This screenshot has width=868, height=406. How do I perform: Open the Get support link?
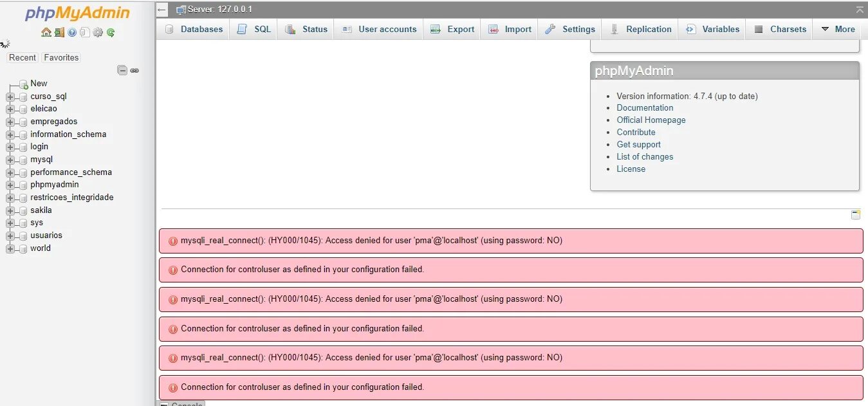[638, 145]
